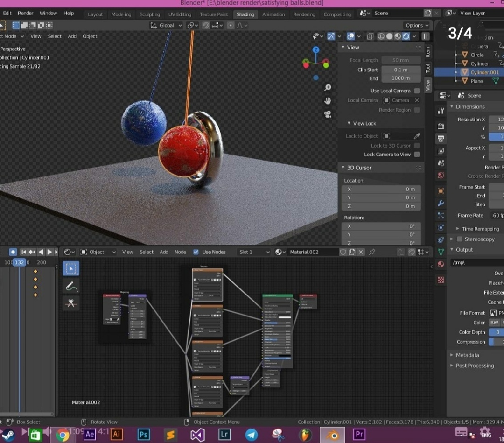This screenshot has width=504, height=443.
Task: Open Blender from the Windows taskbar
Action: pos(332,435)
